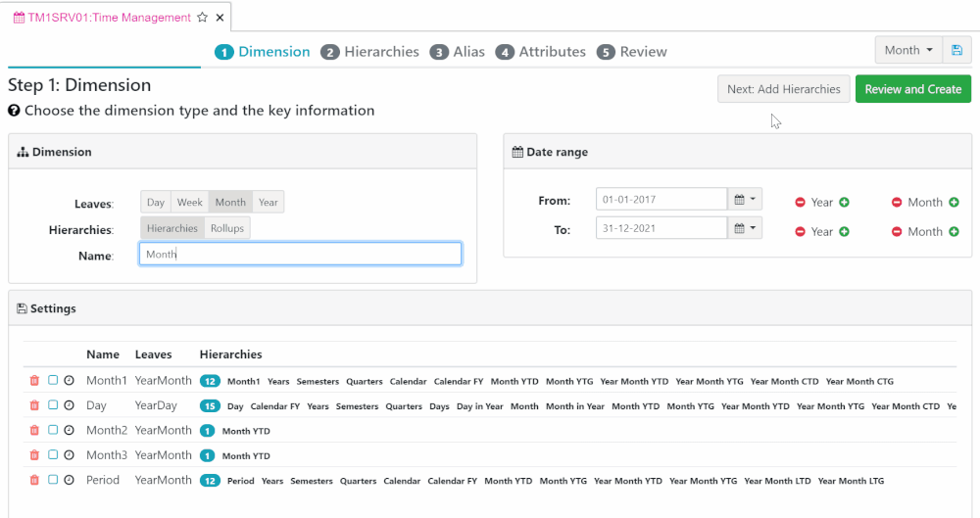Click the save icon next to Month dropdown

tap(956, 51)
